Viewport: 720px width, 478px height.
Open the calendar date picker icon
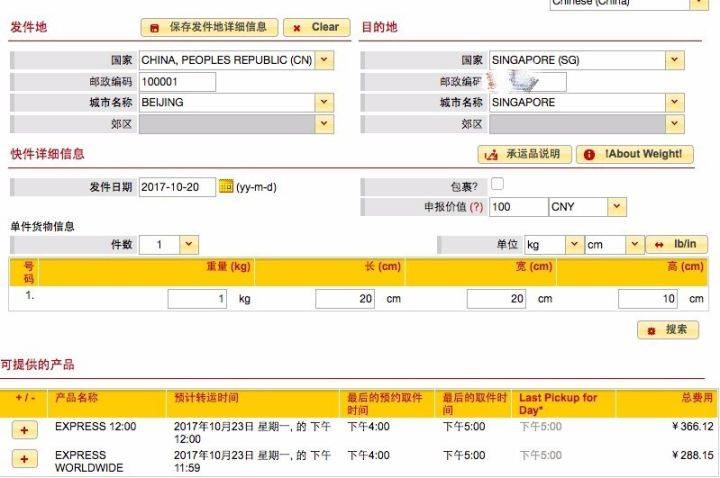click(226, 187)
